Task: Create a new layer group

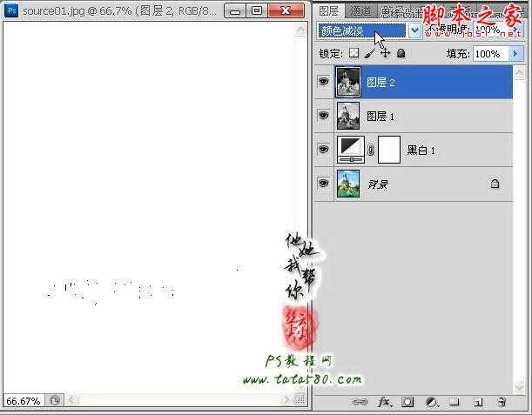Action: [455, 402]
